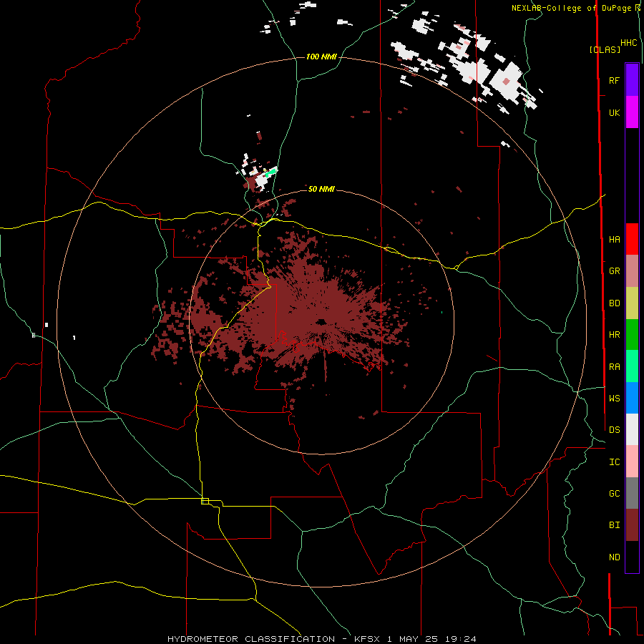Click the DS white legend swatch
Viewport: 644px width, 644px height.
632,429
